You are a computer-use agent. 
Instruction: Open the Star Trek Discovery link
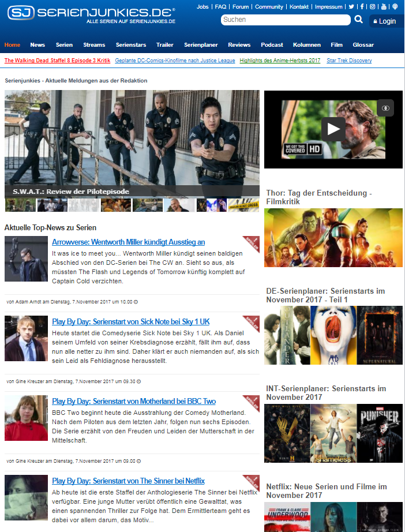pos(349,61)
